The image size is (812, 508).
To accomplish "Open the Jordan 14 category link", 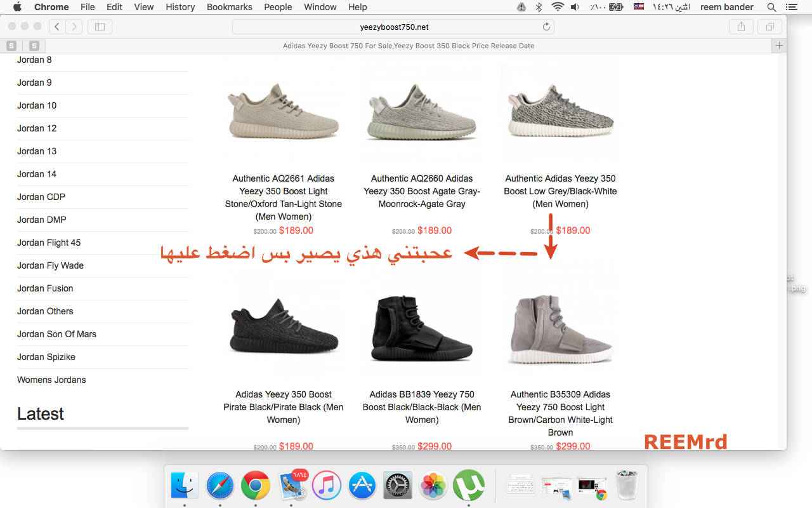I will point(37,174).
